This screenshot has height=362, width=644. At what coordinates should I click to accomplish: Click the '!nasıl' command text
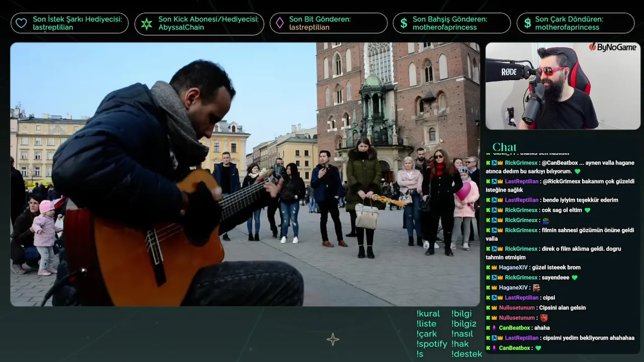coord(462,334)
